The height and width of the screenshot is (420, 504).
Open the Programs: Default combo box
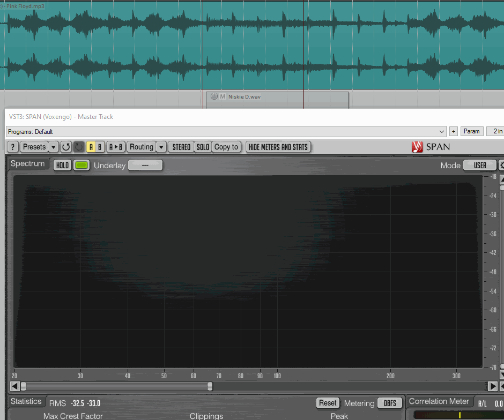pos(226,131)
